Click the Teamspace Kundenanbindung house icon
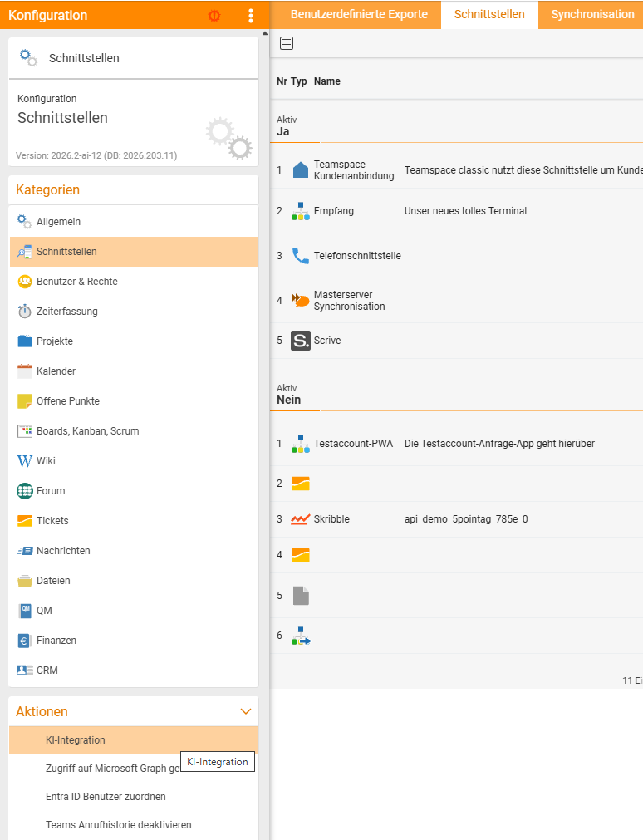Image resolution: width=643 pixels, height=840 pixels. 301,169
